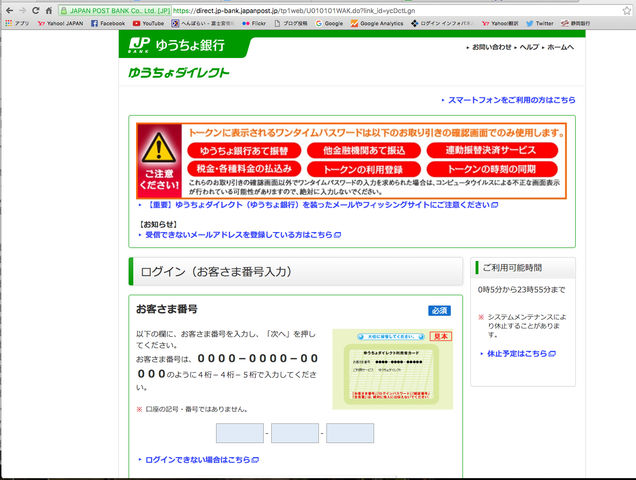Go to ホームへ in the header
The image size is (636, 480).
point(561,47)
